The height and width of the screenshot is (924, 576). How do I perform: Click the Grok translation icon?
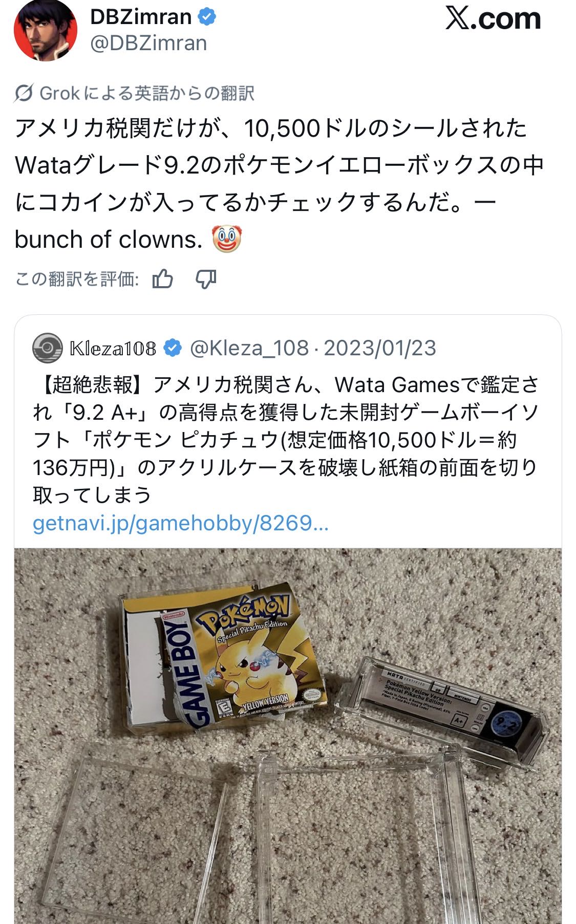[24, 94]
